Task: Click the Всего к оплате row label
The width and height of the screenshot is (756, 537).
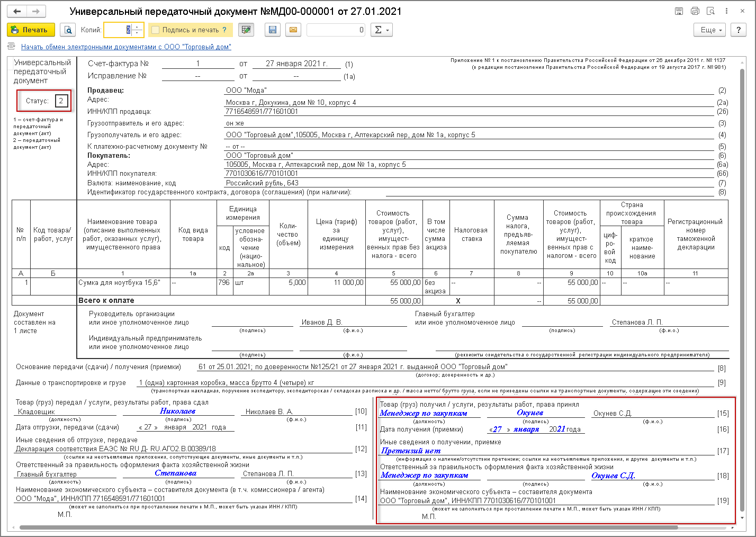Action: pyautogui.click(x=106, y=301)
